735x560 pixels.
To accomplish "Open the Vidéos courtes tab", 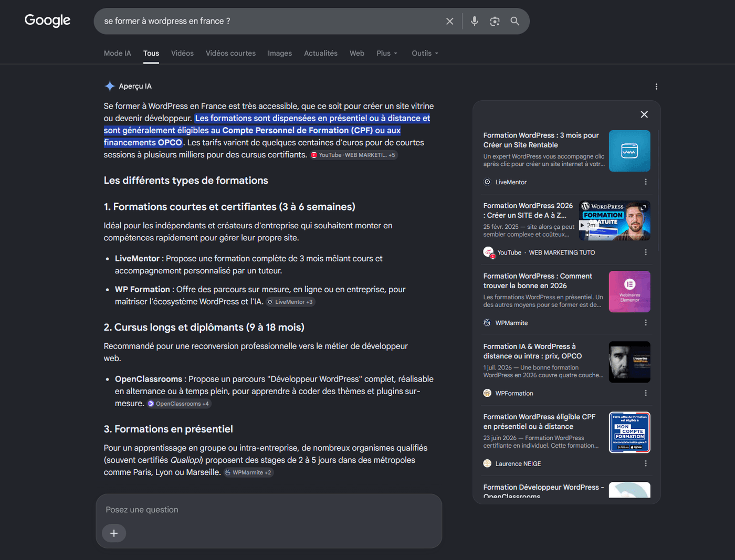I will [230, 53].
